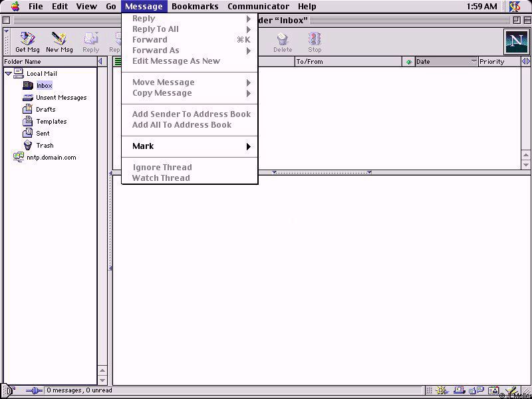Toggle online/offline plug icon in status bar
The image size is (532, 399).
[x=35, y=390]
